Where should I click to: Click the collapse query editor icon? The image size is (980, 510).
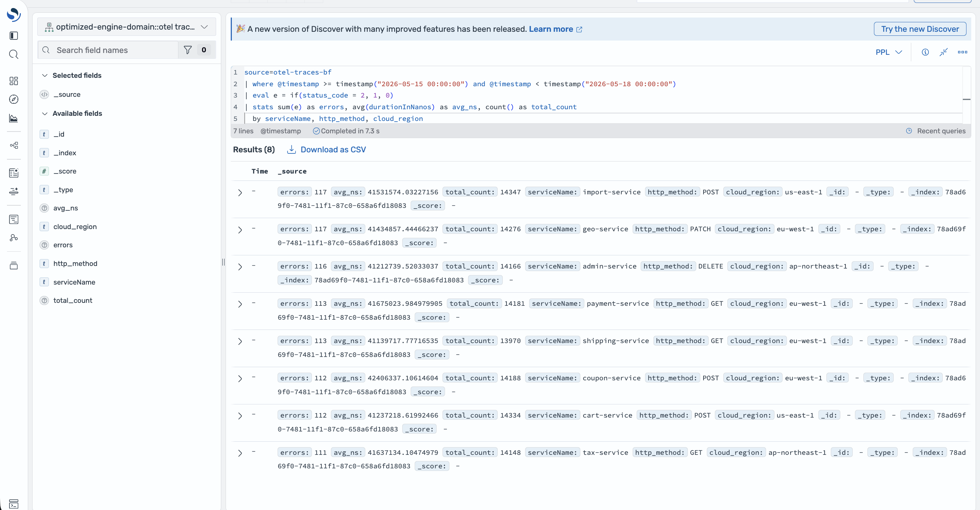(943, 52)
